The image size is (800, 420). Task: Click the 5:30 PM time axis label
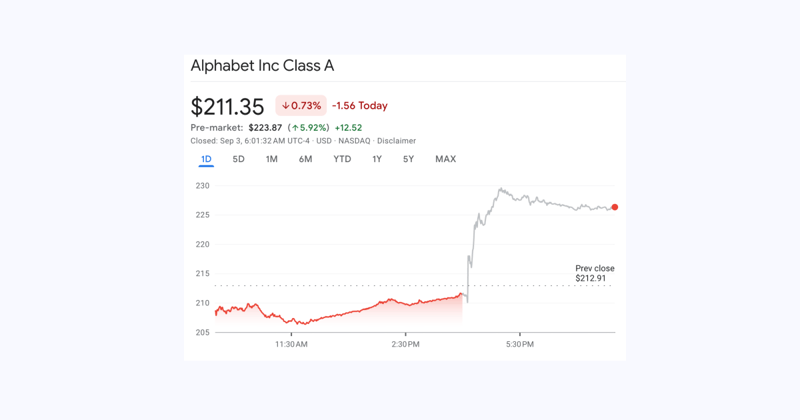[519, 345]
